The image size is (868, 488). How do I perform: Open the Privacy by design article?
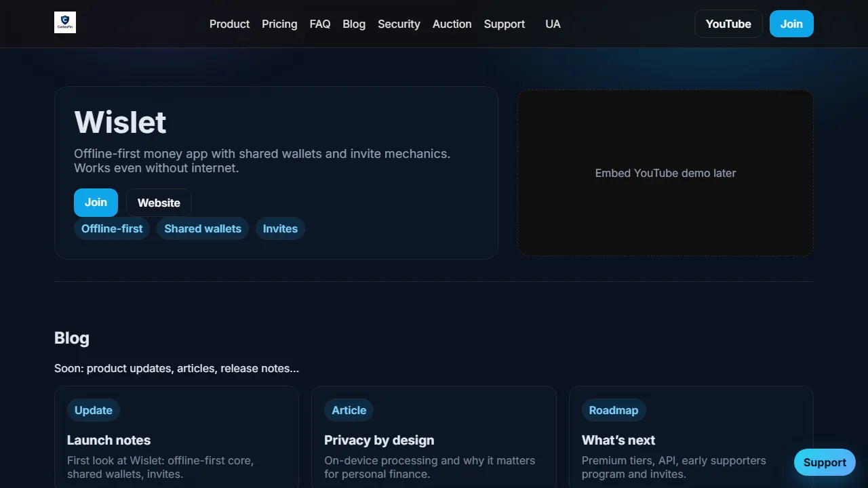[379, 440]
